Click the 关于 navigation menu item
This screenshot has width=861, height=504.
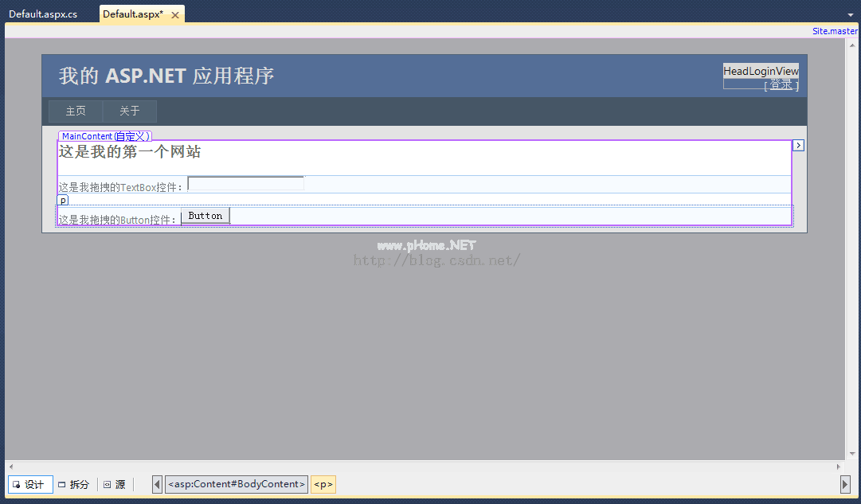(x=130, y=111)
